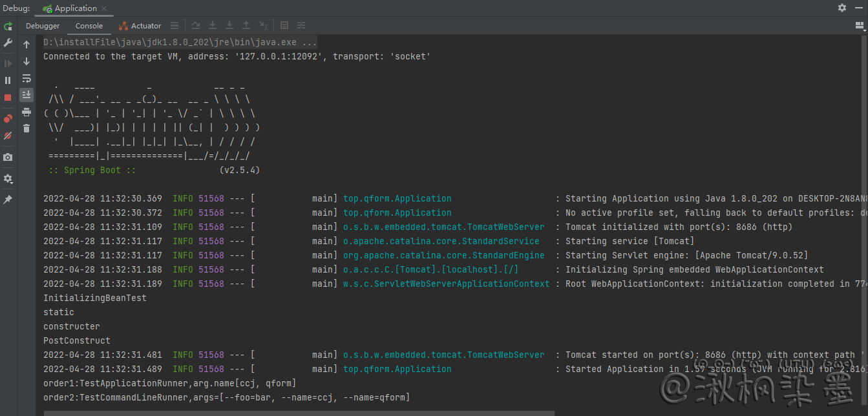Toggle scroll to end of console
Image resolution: width=868 pixels, height=416 pixels.
pos(26,95)
